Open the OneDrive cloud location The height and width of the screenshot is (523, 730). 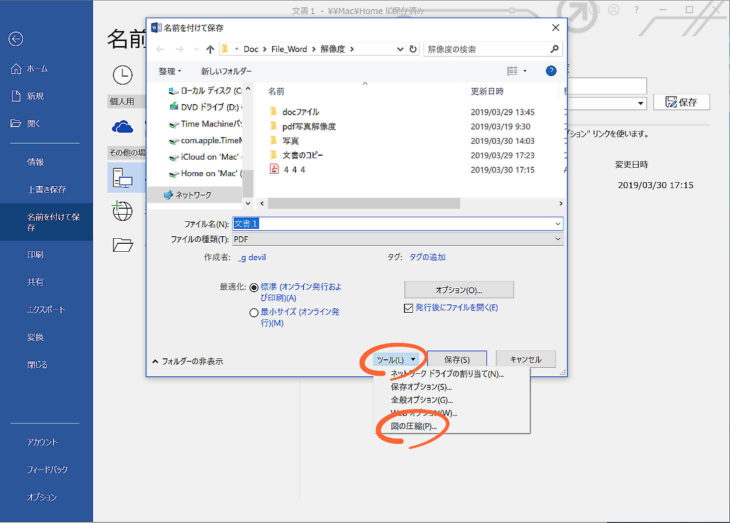pos(122,126)
